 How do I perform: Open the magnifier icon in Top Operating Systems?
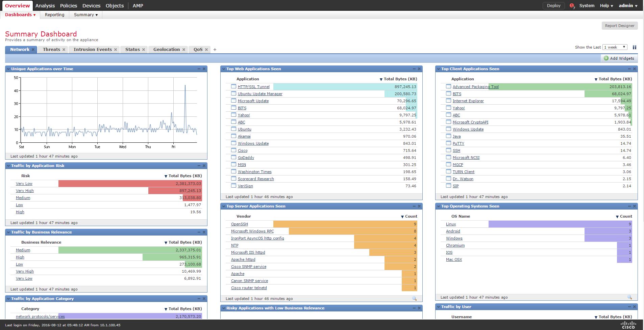click(629, 297)
